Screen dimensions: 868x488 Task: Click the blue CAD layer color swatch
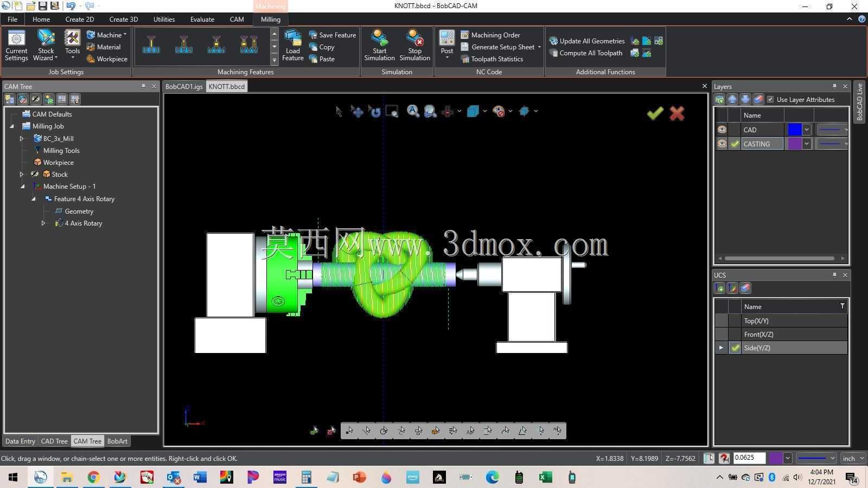tap(794, 130)
